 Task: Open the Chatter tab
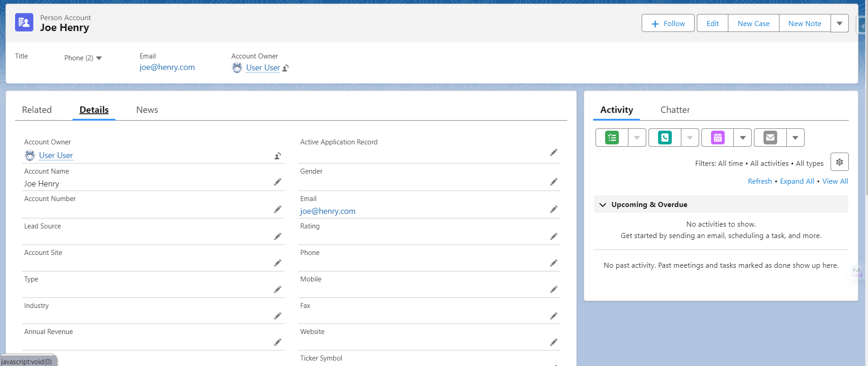(675, 110)
